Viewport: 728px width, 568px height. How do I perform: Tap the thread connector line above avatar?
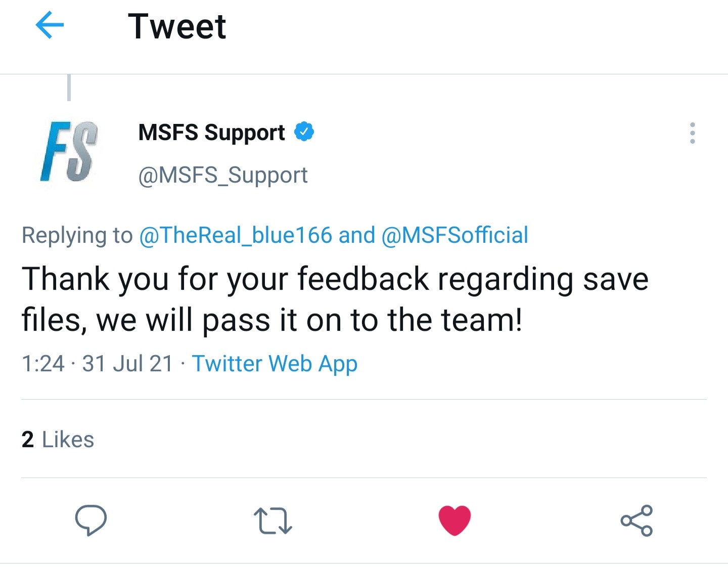tap(69, 88)
